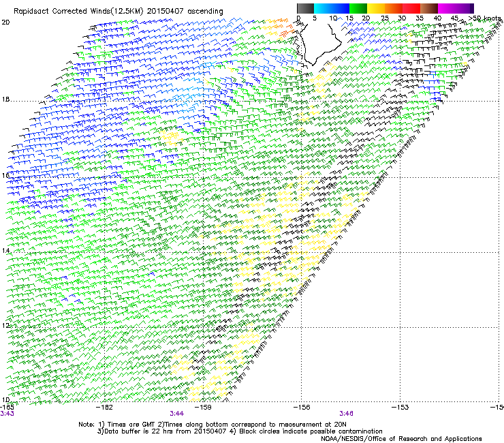Click the '>50 knots' legend label
This screenshot has width=504, height=443.
(485, 18)
